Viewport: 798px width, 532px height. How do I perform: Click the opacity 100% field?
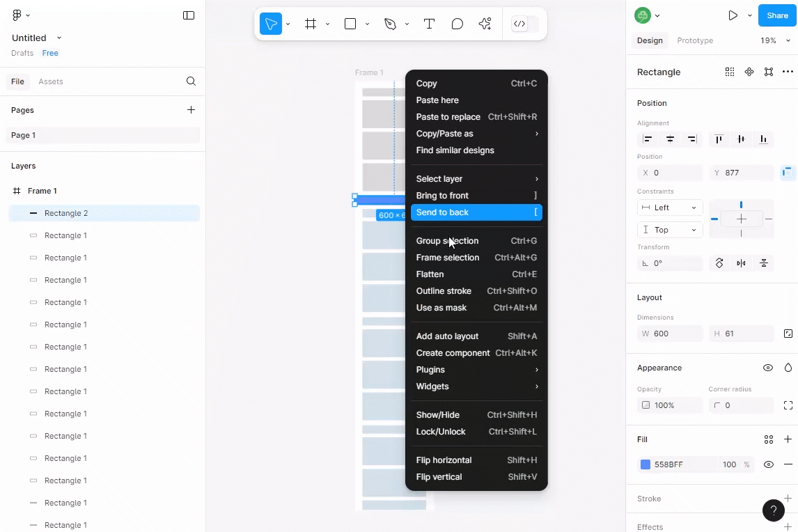[x=670, y=405]
